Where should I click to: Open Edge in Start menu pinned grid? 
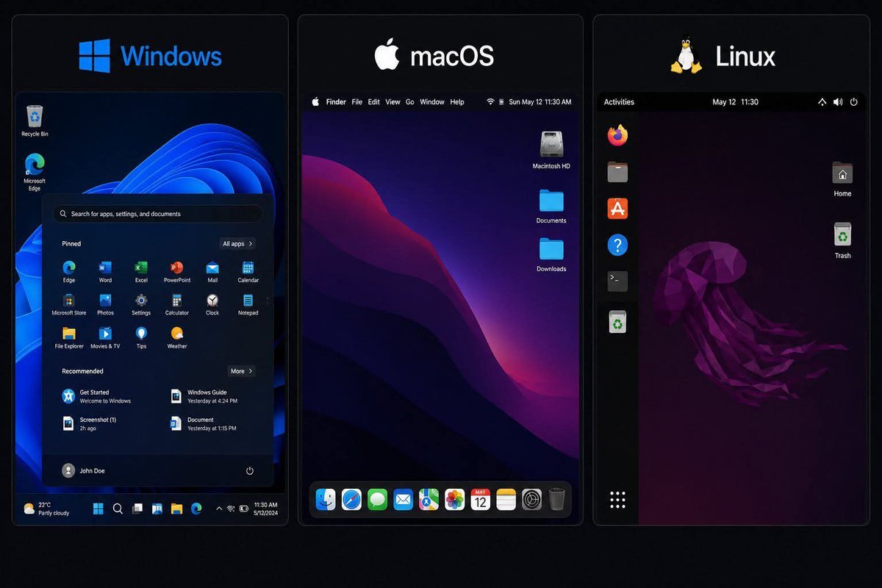[x=69, y=271]
